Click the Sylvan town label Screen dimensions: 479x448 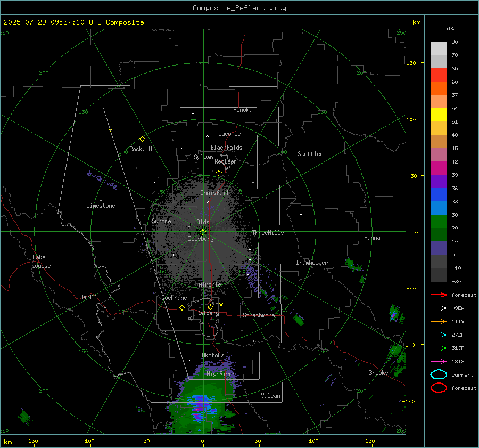click(203, 157)
